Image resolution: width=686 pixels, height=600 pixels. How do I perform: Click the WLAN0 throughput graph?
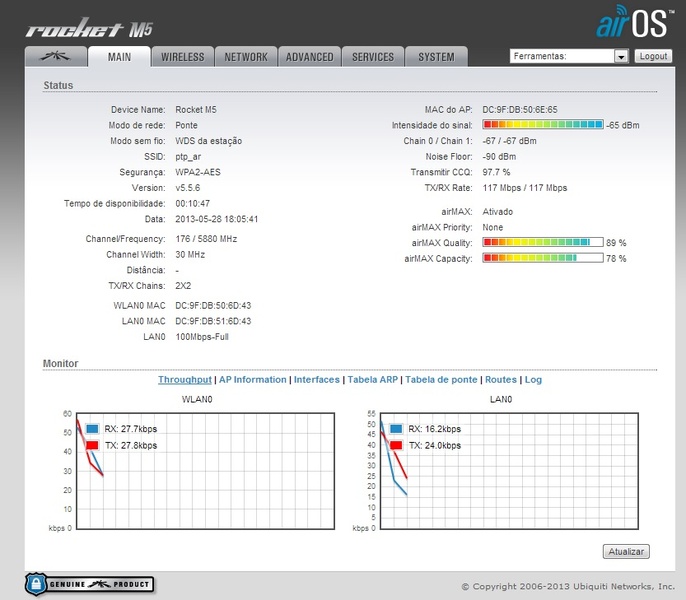pyautogui.click(x=205, y=471)
